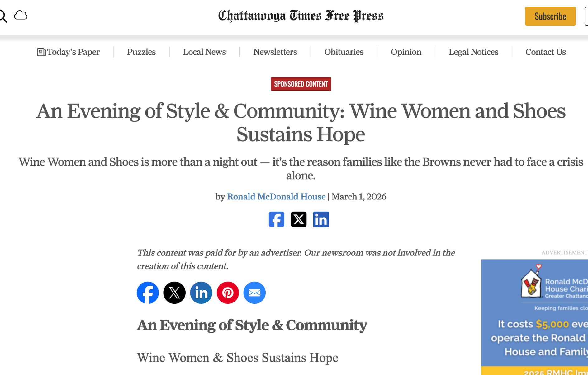View Legal Notices page

[x=473, y=52]
